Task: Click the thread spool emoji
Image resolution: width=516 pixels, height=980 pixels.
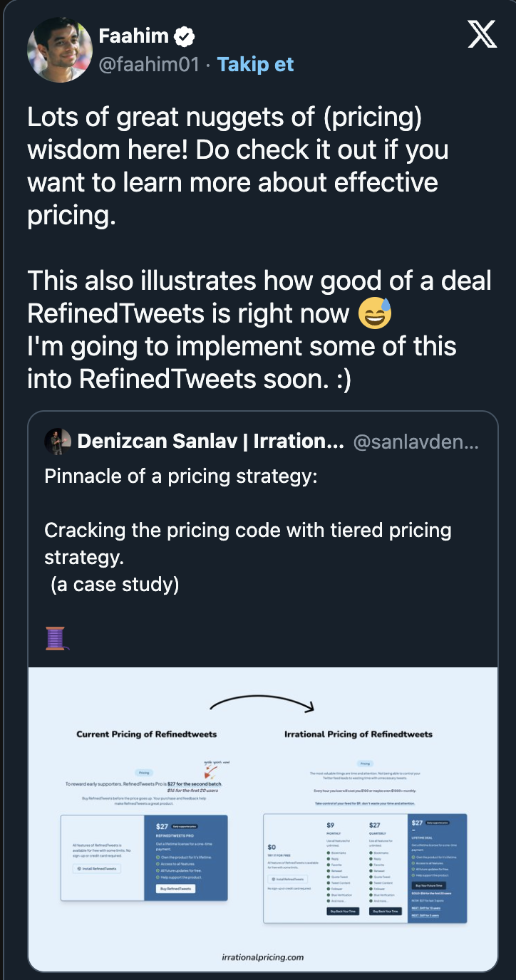Action: pyautogui.click(x=57, y=638)
